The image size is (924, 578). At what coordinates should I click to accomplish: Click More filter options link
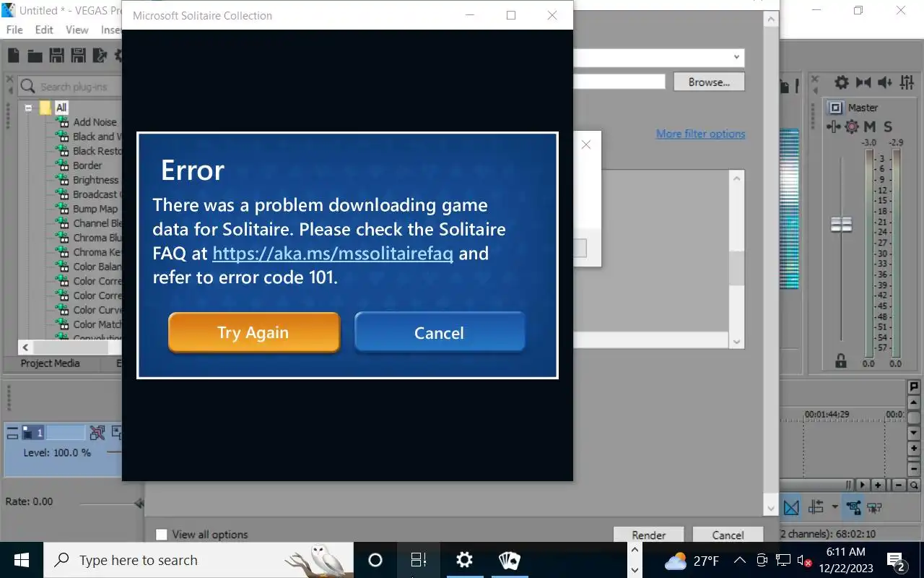[700, 134]
